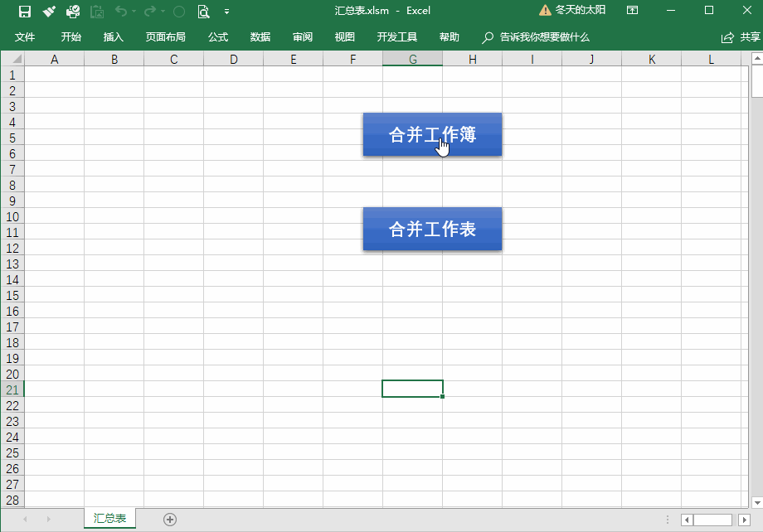The width and height of the screenshot is (763, 532).
Task: Select row 28 header
Action: 12,500
